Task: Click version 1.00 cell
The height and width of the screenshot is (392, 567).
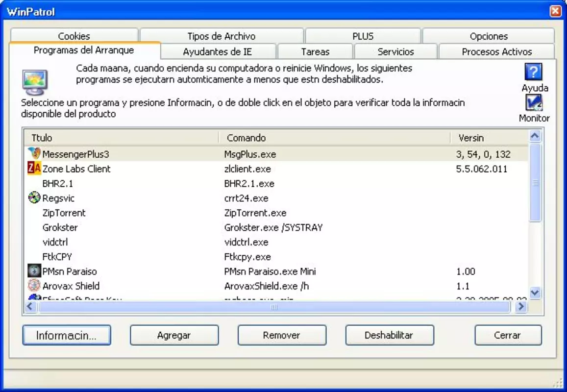Action: click(x=466, y=271)
